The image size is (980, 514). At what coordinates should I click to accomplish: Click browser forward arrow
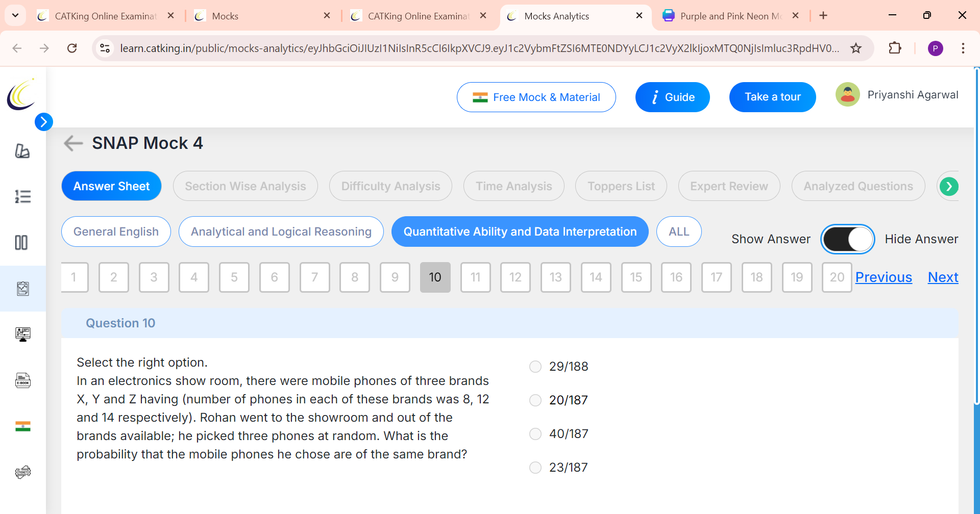pos(44,48)
